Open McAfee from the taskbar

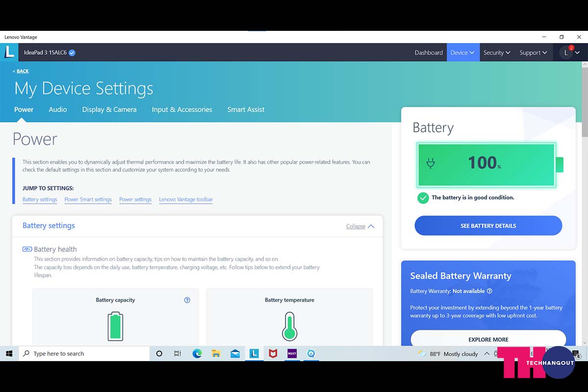click(x=273, y=353)
